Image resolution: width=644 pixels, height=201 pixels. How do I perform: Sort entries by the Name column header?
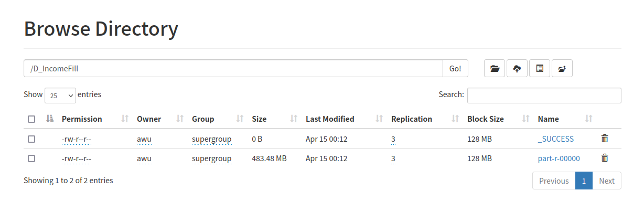pos(548,119)
